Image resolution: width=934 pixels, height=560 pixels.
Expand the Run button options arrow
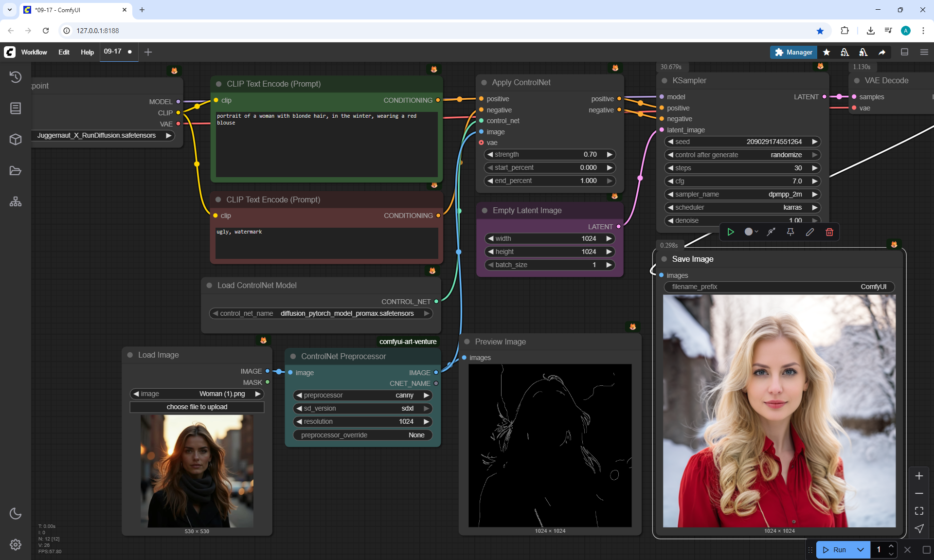point(861,550)
